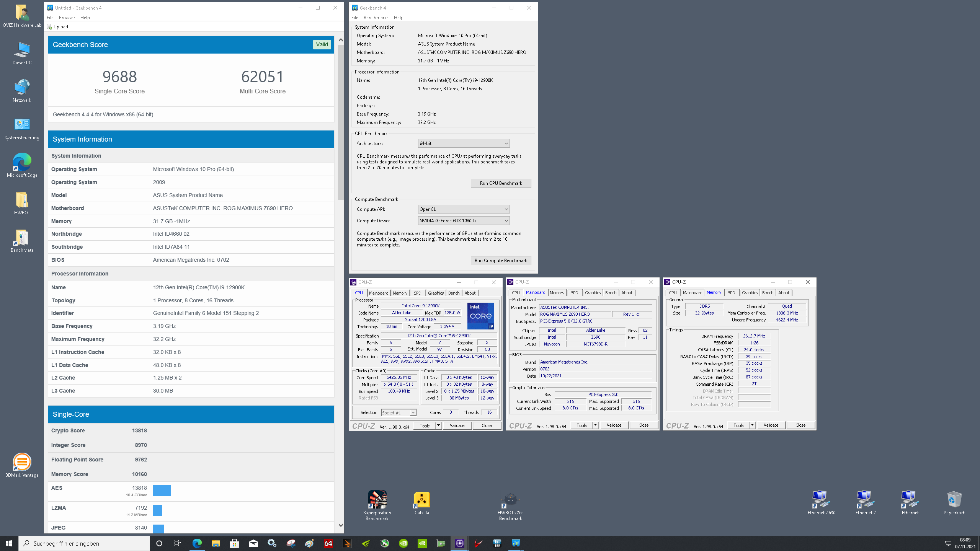Screen dimensions: 980x551
Task: Open Browser menu in Geekbench results window
Action: (x=67, y=18)
